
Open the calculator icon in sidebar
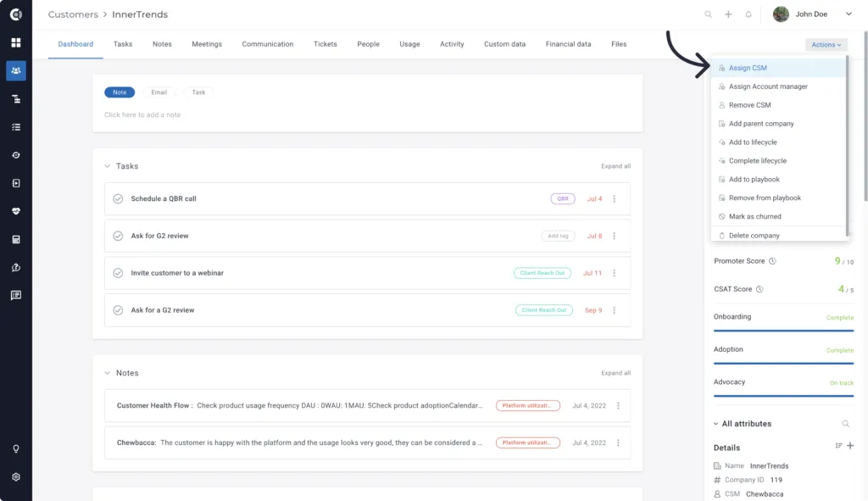[x=16, y=240]
